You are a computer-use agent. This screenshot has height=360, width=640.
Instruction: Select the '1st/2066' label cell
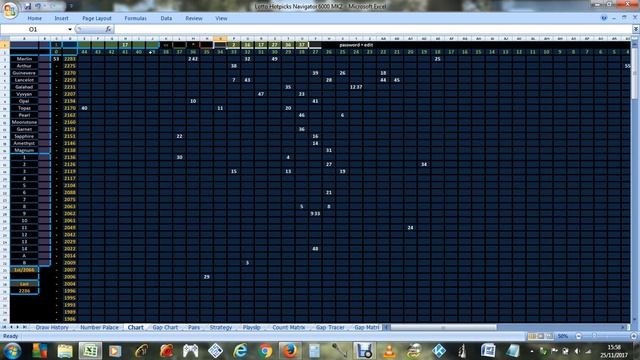(24, 270)
